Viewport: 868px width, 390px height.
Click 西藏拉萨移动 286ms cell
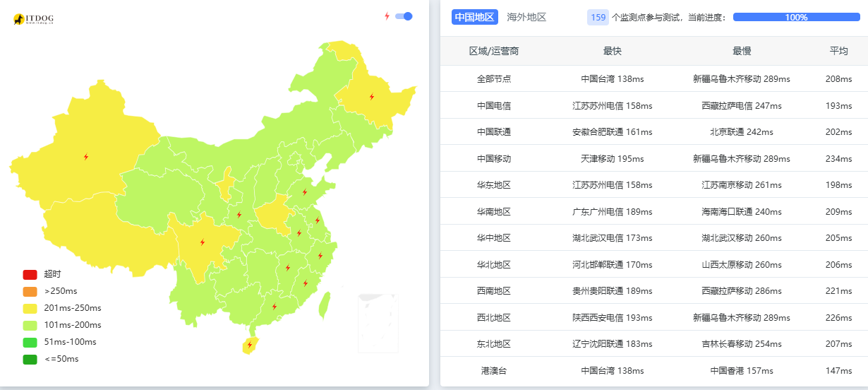coord(742,291)
